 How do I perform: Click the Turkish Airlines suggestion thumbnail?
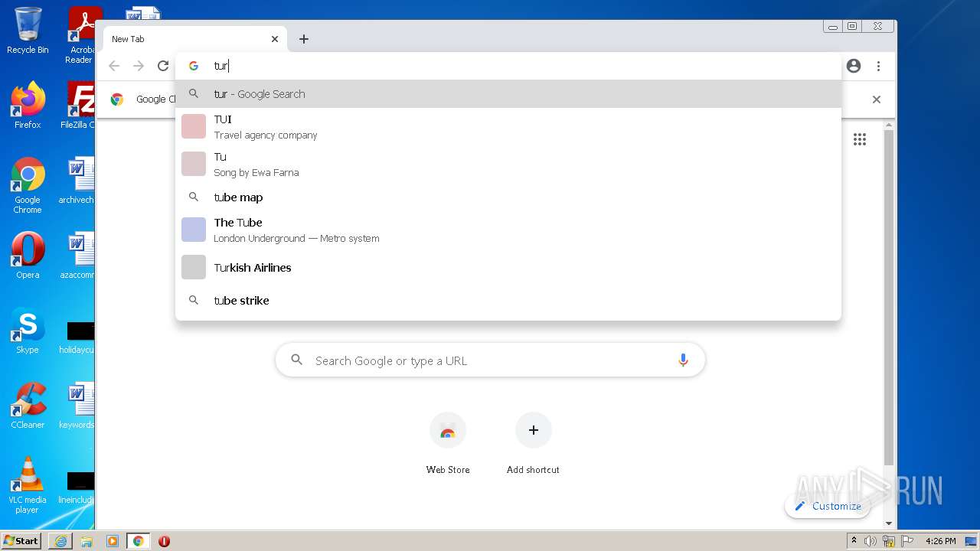[x=194, y=267]
